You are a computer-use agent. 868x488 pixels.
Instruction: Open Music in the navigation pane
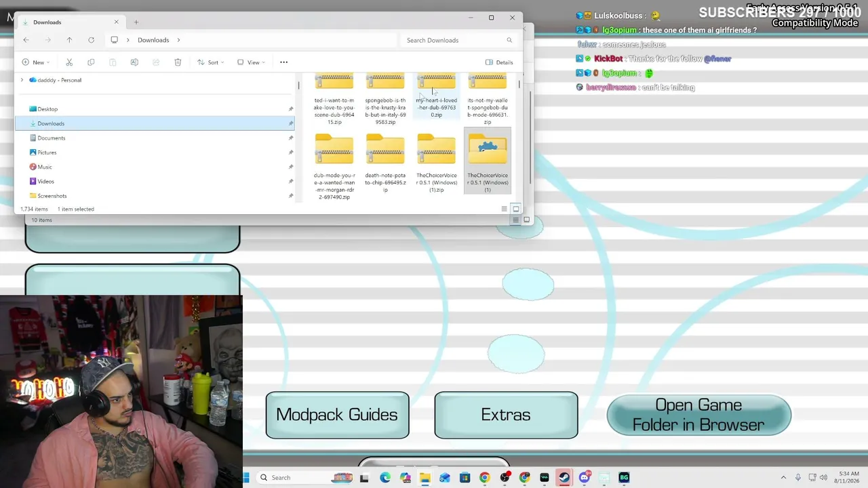pyautogui.click(x=45, y=167)
